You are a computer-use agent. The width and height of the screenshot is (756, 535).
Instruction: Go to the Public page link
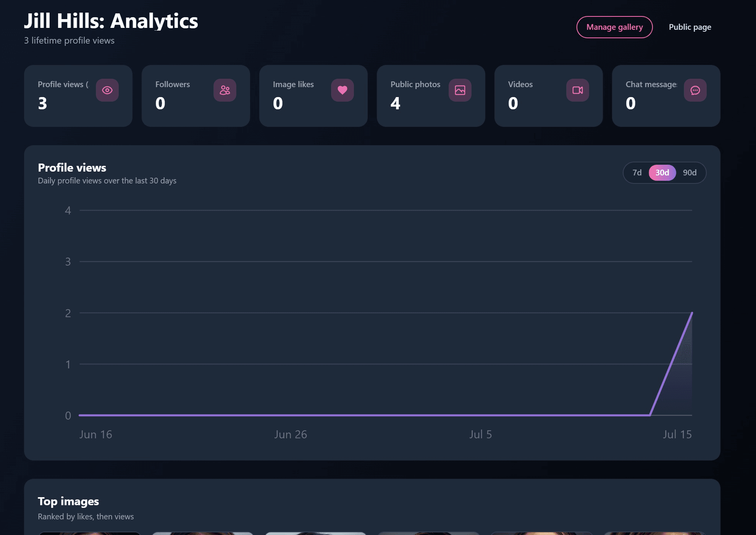tap(690, 27)
